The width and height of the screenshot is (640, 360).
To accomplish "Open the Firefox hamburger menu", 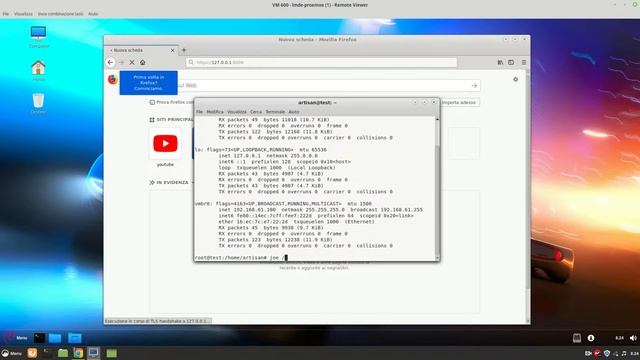I will click(524, 62).
